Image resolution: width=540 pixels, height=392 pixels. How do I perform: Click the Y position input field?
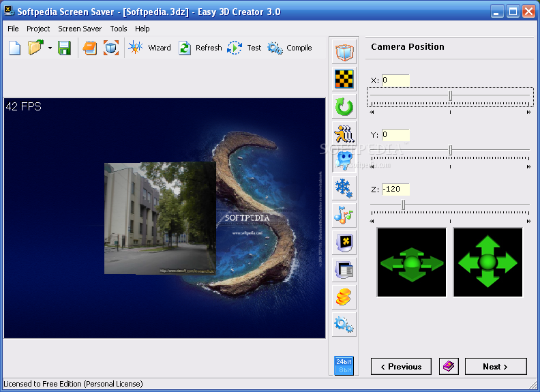395,135
